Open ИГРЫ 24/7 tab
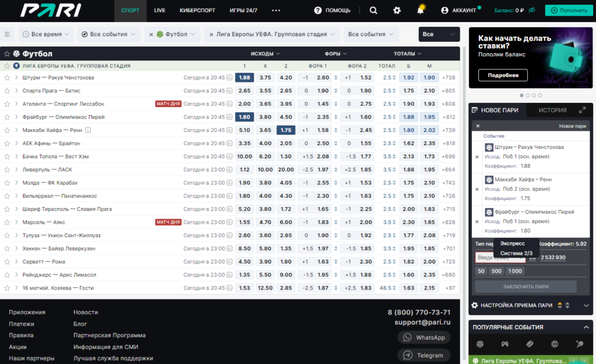This screenshot has width=596, height=364. pos(243,10)
